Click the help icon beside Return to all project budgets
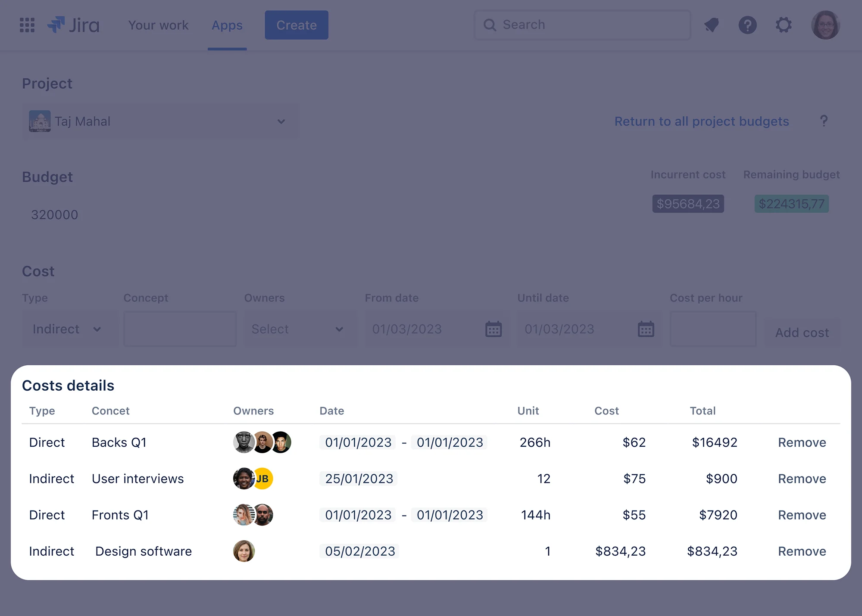The image size is (862, 616). coord(824,121)
